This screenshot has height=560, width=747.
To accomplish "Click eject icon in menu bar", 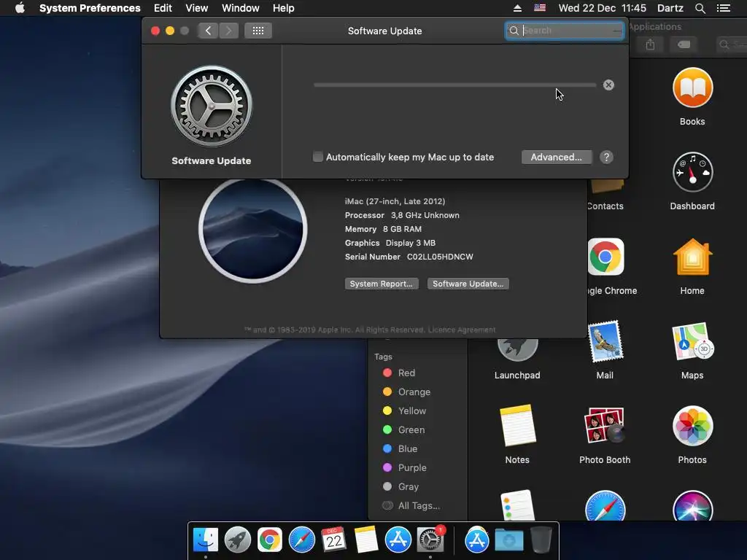I will 517,8.
